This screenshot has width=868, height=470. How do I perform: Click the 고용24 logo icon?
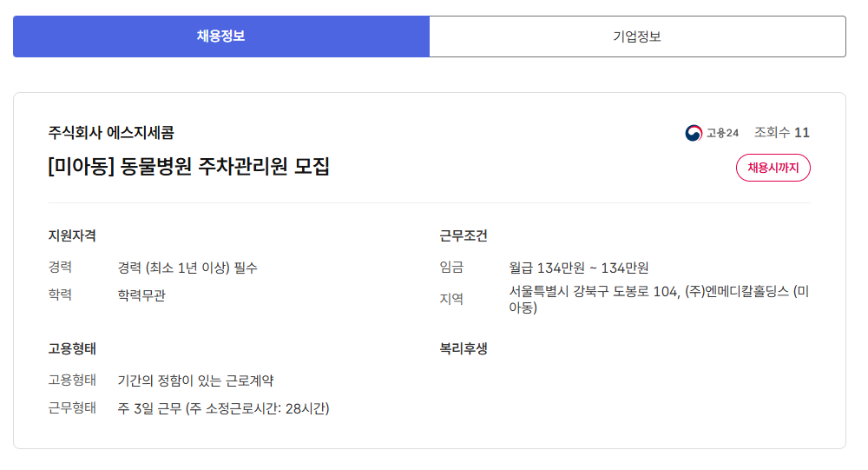coord(694,133)
